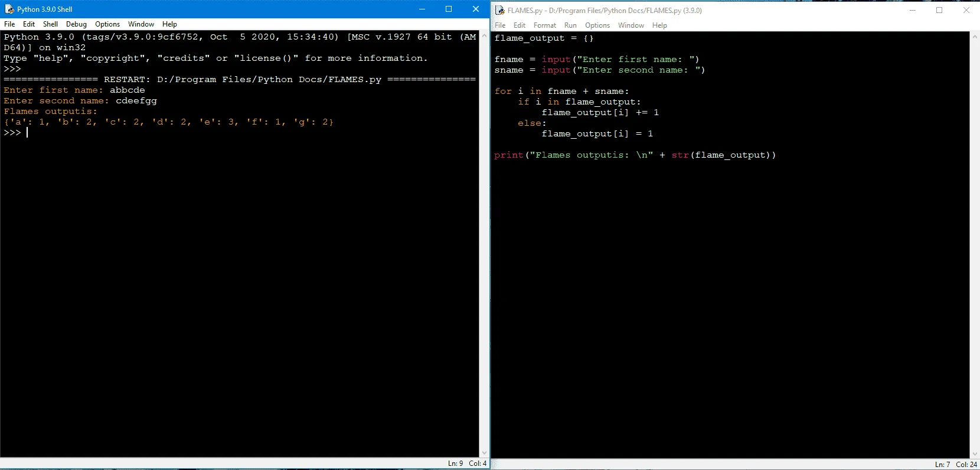Click the dictionary output line in Shell
This screenshot has height=470, width=980.
[169, 122]
